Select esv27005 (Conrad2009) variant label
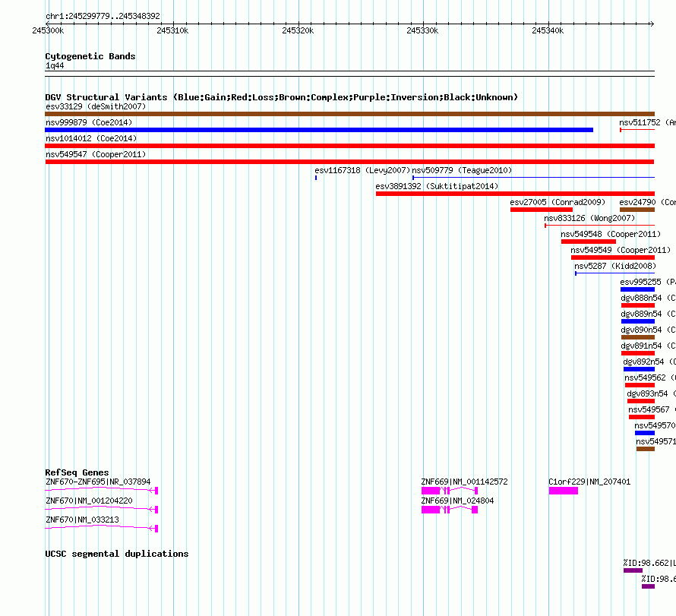Screen dimensions: 676x616 pos(558,202)
